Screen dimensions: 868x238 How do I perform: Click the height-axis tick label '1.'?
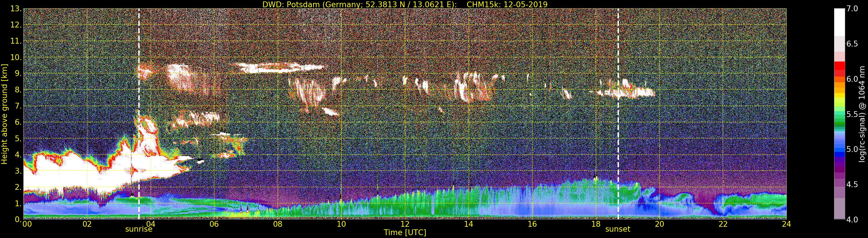(x=18, y=203)
